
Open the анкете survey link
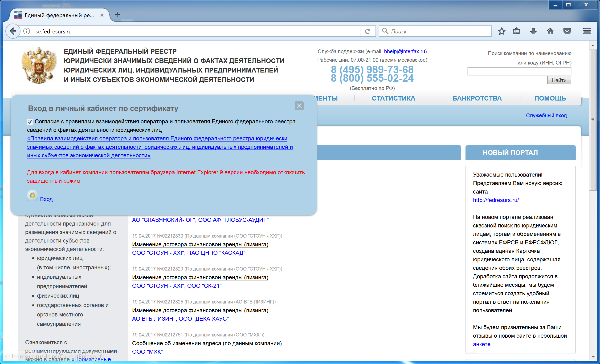[482, 344]
